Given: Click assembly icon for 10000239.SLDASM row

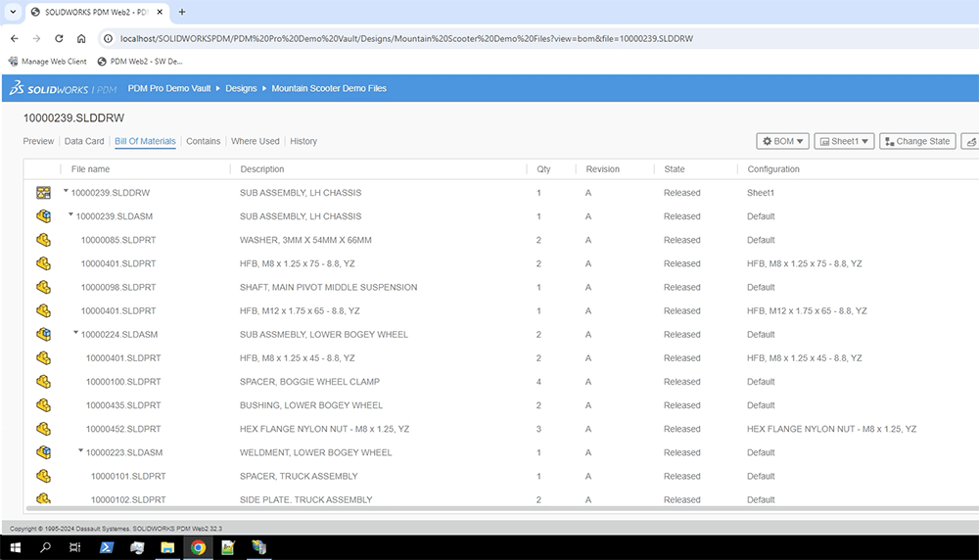Looking at the screenshot, I should point(43,216).
